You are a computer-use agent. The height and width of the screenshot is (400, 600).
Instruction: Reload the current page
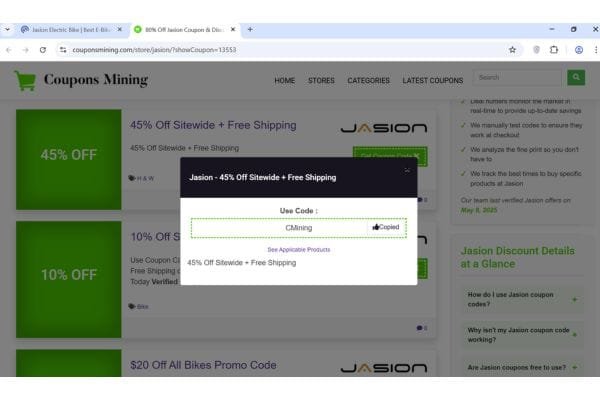(43, 50)
